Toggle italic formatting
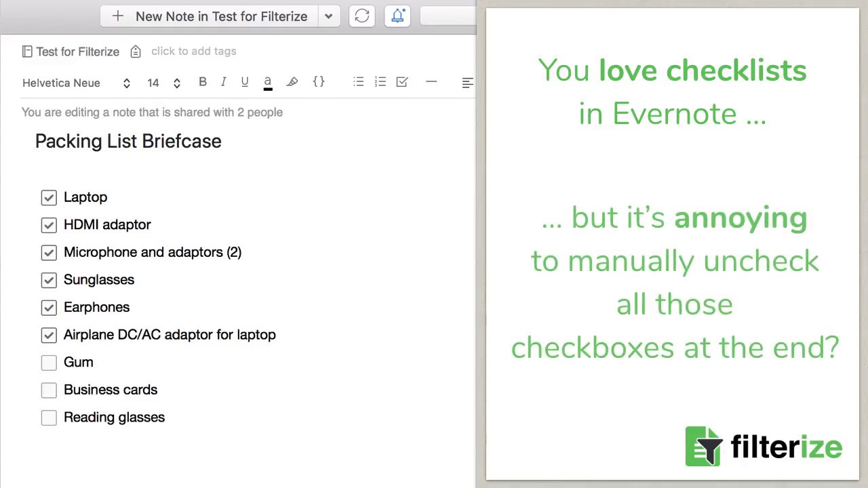This screenshot has height=488, width=868. 223,82
